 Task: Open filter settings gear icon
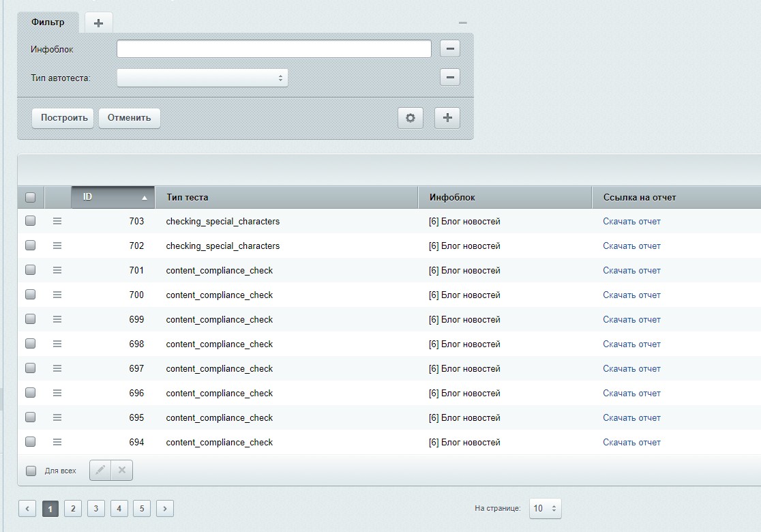click(411, 118)
